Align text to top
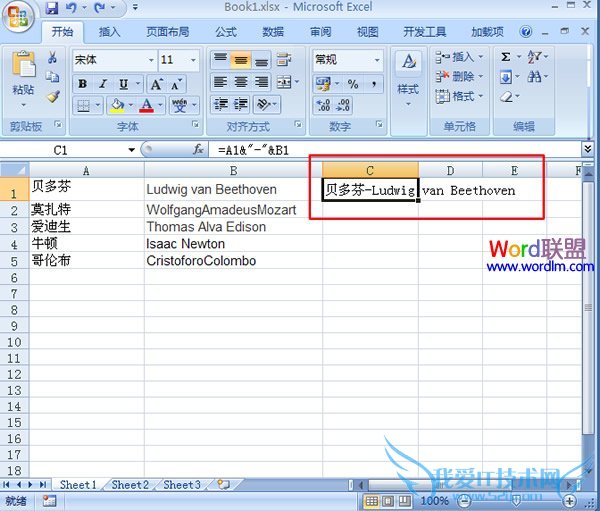The image size is (600, 511). pos(220,60)
